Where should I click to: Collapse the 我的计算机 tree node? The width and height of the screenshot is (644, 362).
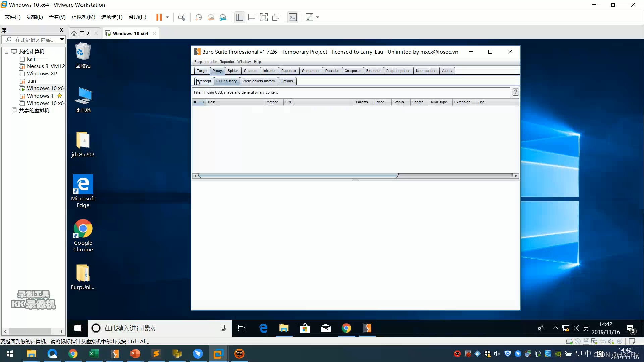click(6, 52)
